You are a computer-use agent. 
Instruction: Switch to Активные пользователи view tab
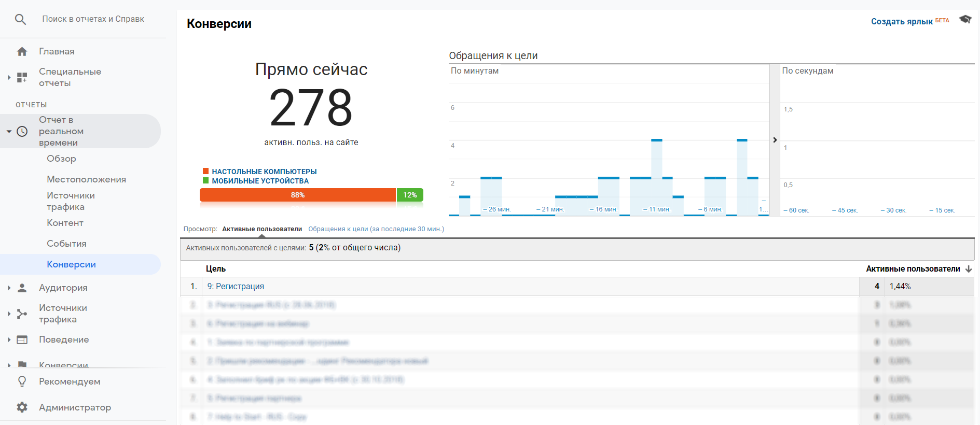coord(262,229)
